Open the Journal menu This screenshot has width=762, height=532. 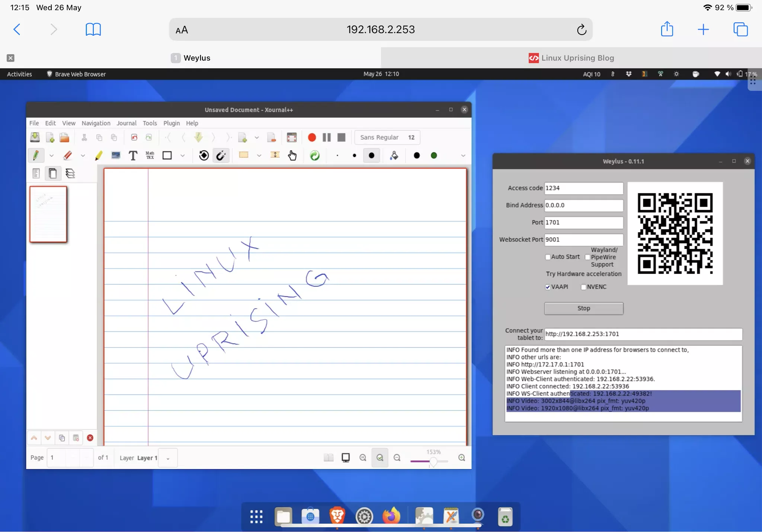(x=126, y=123)
